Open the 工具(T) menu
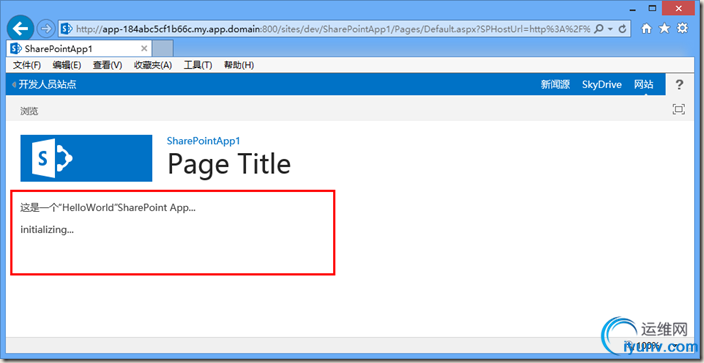The height and width of the screenshot is (363, 704). point(198,65)
